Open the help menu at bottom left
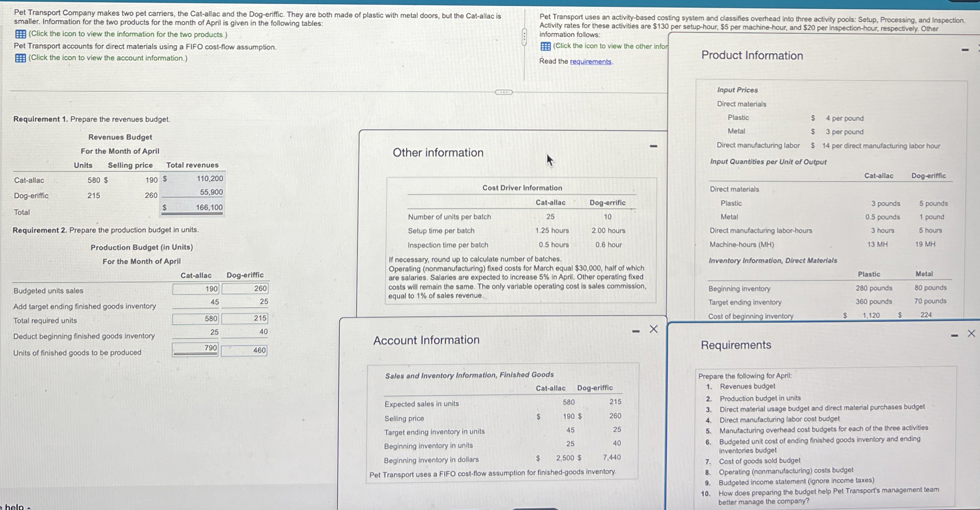The height and width of the screenshot is (510, 980). pos(15,507)
